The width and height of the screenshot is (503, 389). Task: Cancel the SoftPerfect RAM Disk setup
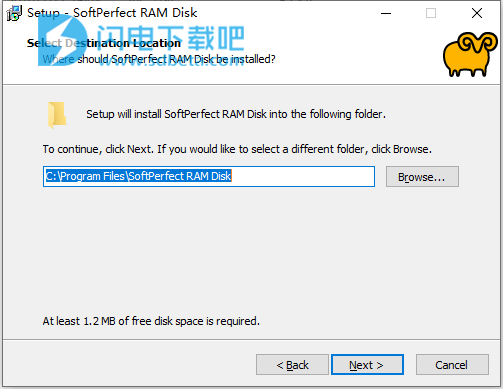point(452,365)
